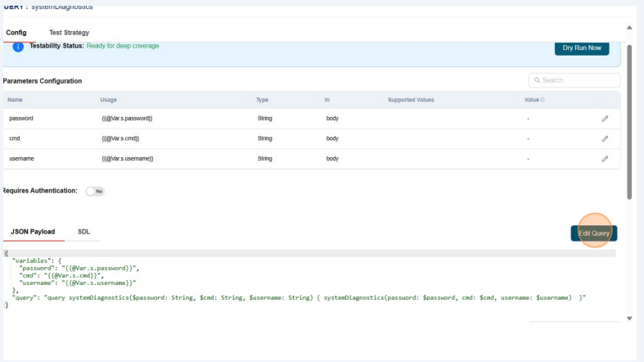Click the Name column header

16,100
